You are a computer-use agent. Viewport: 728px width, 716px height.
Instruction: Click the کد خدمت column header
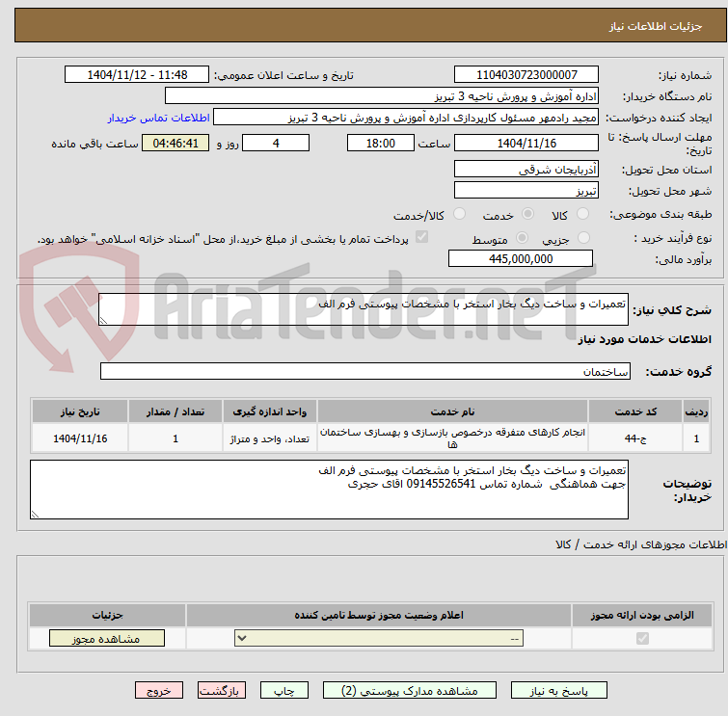(635, 411)
